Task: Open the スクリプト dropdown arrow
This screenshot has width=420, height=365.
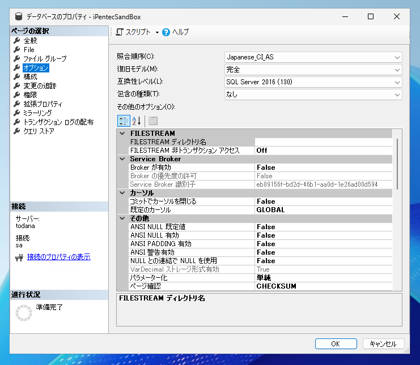Action: (x=157, y=32)
